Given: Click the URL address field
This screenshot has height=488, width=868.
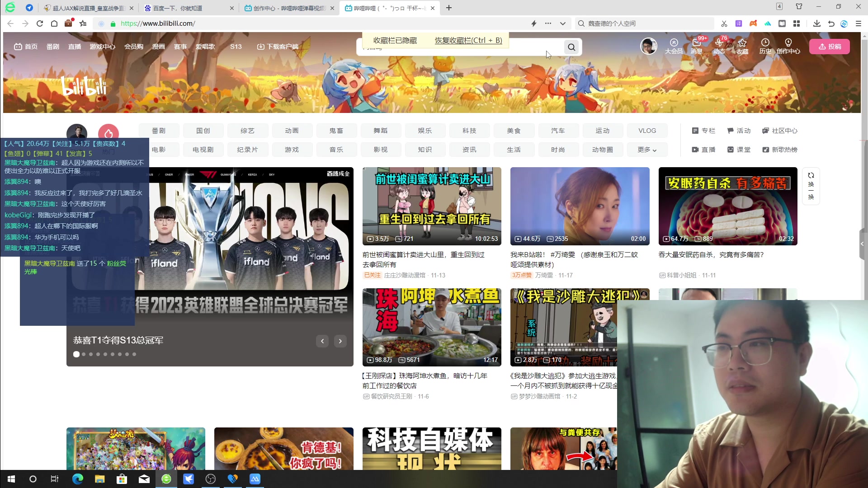Looking at the screenshot, I should pyautogui.click(x=316, y=23).
